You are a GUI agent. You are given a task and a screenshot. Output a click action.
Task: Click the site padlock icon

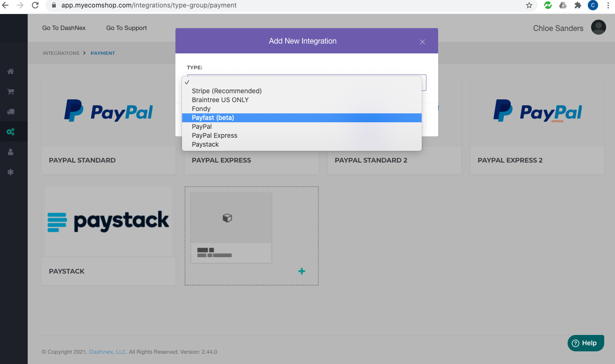[x=53, y=6]
